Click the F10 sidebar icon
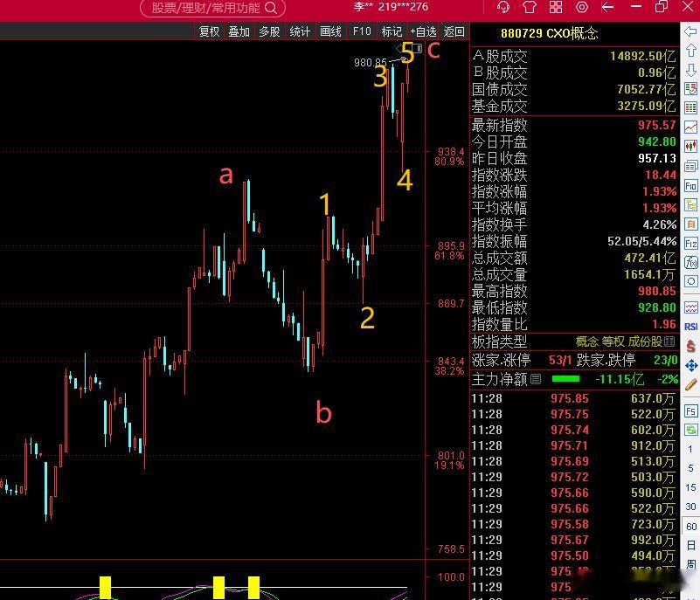700x600 pixels. [690, 185]
